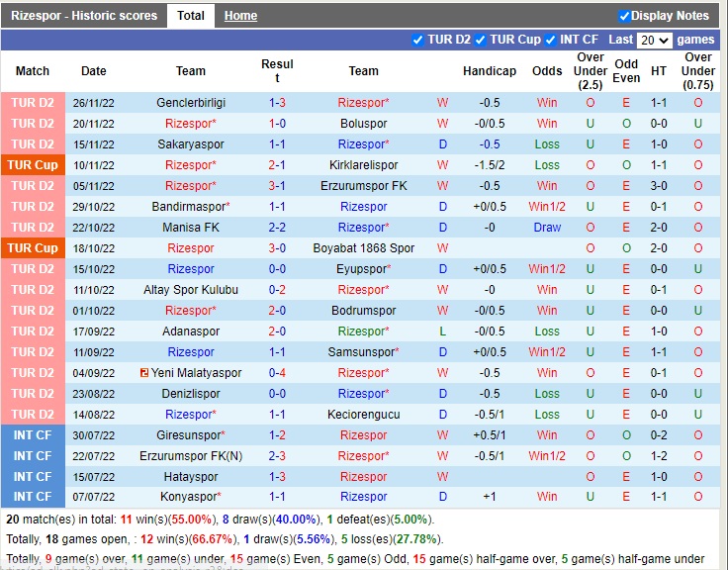The height and width of the screenshot is (570, 728).
Task: Click the 0-4 score against Yeni Malatyaspor
Action: tap(277, 373)
